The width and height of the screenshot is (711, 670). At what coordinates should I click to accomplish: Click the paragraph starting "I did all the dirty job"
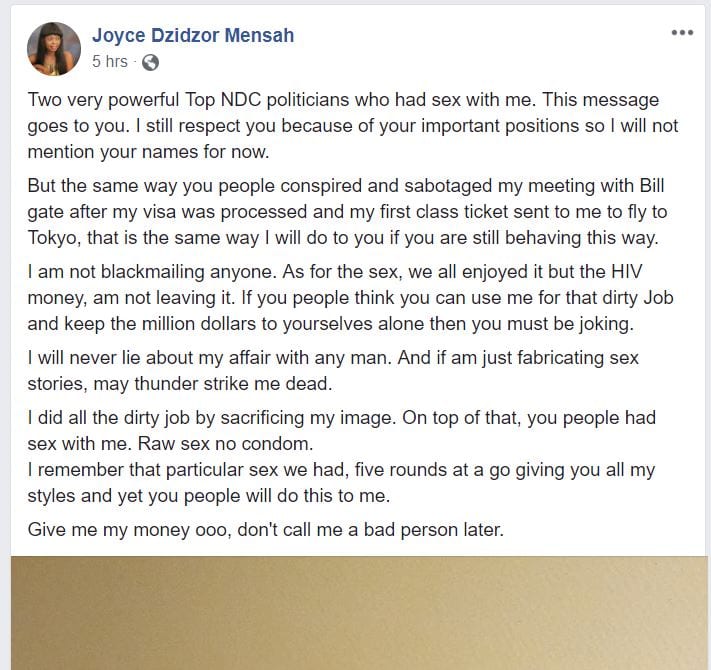(340, 430)
